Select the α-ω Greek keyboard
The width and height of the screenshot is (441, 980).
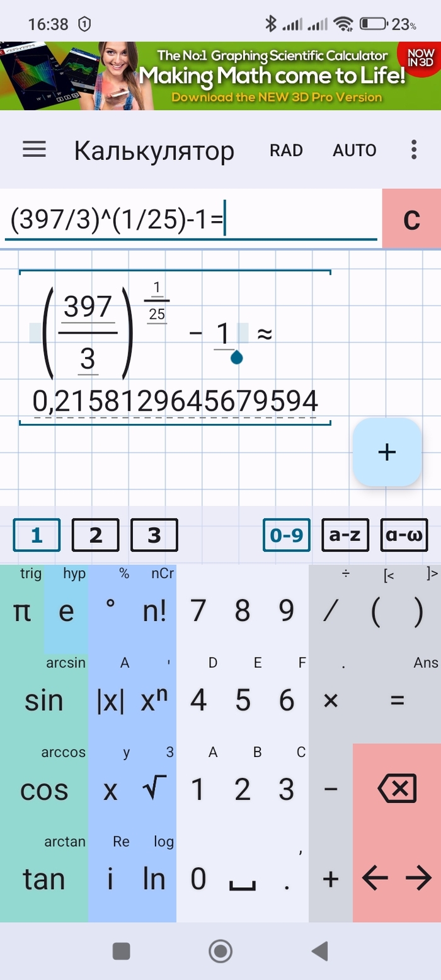tap(404, 535)
